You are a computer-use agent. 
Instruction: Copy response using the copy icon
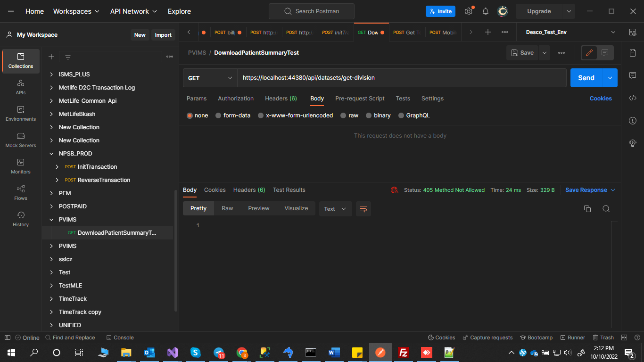click(587, 209)
